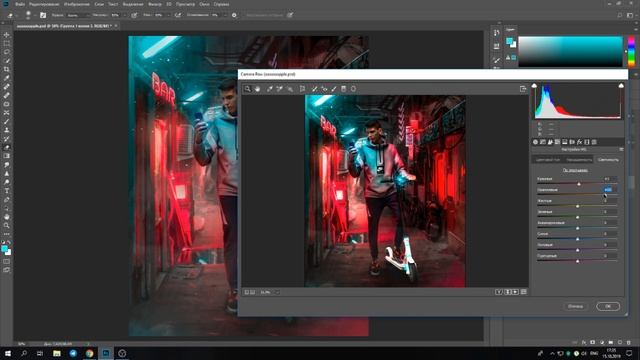This screenshot has height=360, width=640.
Task: Select the Horizontal Type (T) tool
Action: click(7, 191)
